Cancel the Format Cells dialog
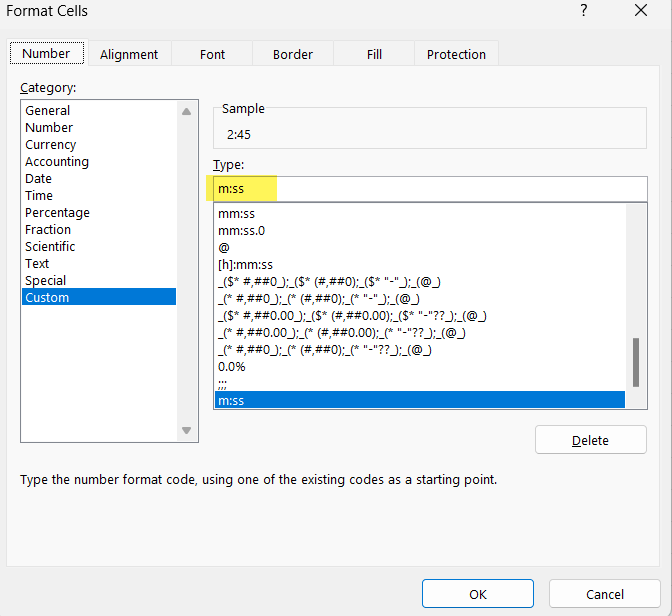 [605, 594]
